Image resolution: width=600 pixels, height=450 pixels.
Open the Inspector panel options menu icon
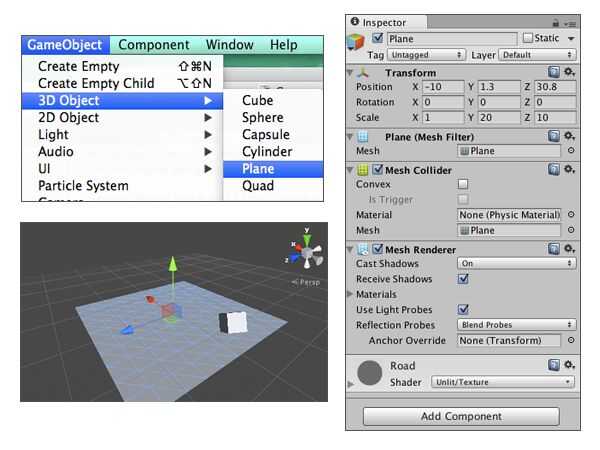point(570,24)
